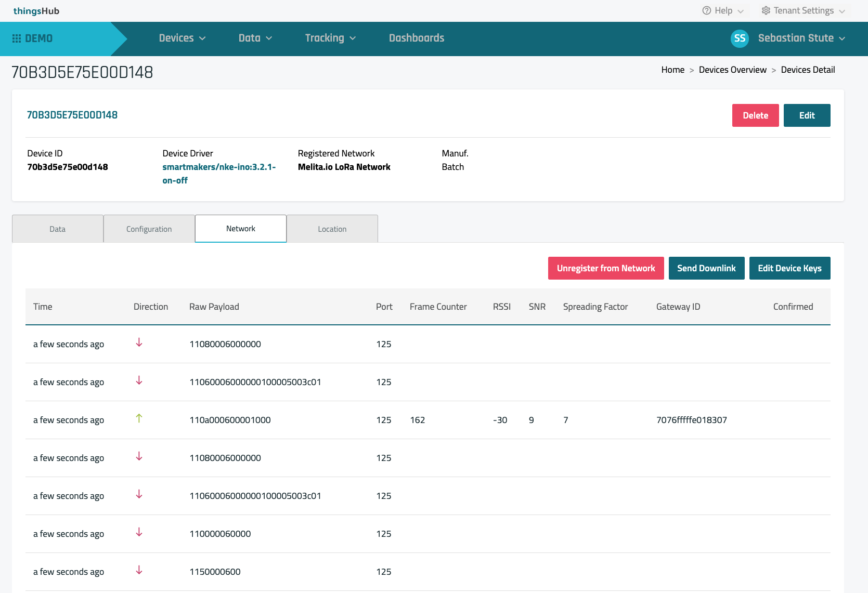Expand the Devices dropdown menu
868x593 pixels.
pos(182,38)
